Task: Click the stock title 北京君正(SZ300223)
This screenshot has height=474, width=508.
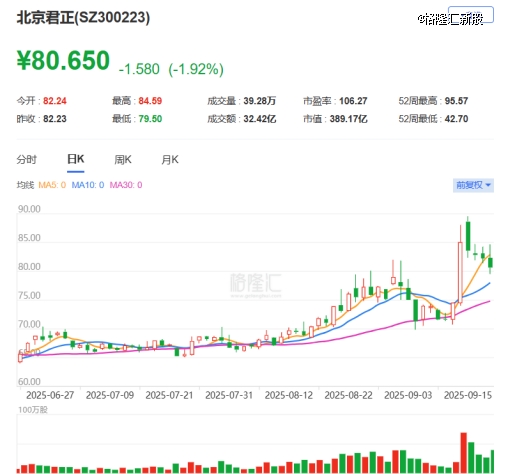Action: 83,17
